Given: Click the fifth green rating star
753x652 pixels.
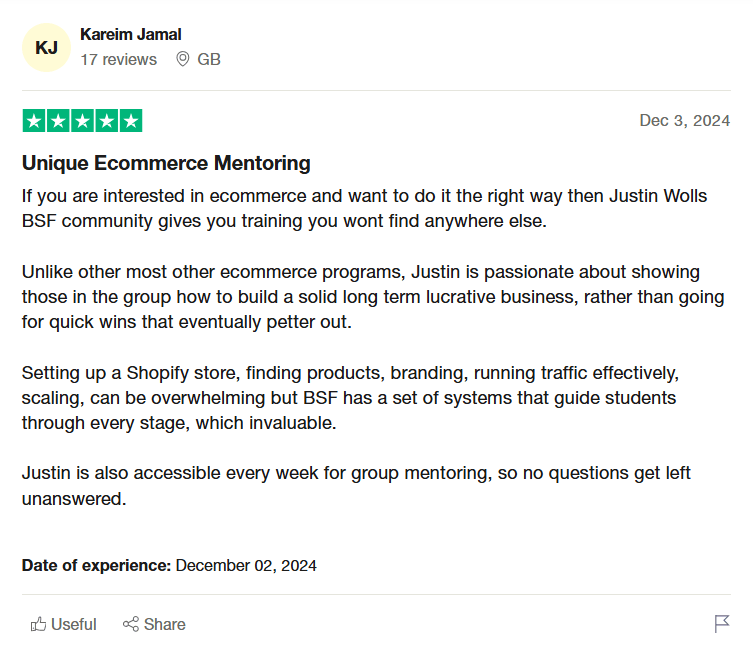Looking at the screenshot, I should click(131, 121).
